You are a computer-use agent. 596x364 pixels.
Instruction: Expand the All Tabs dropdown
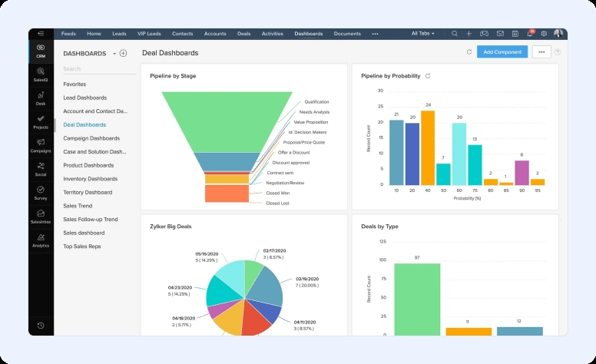click(x=422, y=34)
